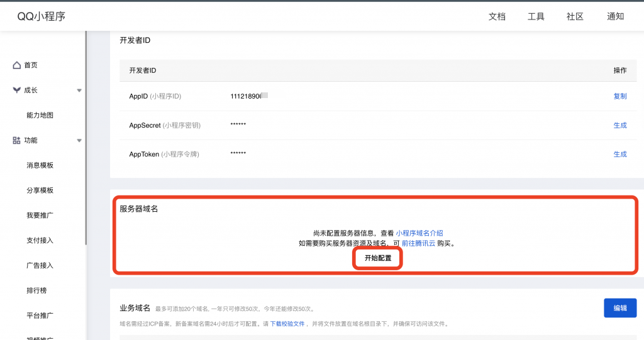This screenshot has width=644, height=340.
Task: Copy the AppID via 复制 link
Action: point(619,96)
